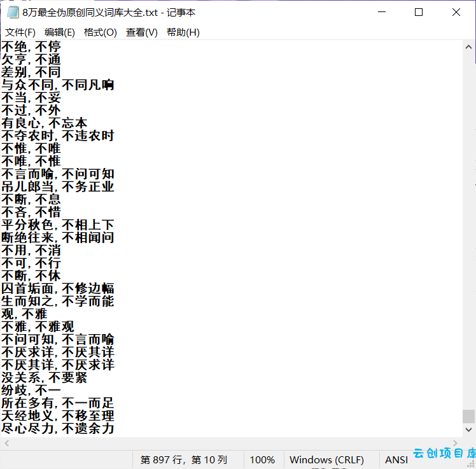
Task: Open the 查看(V) menu
Action: click(x=141, y=32)
